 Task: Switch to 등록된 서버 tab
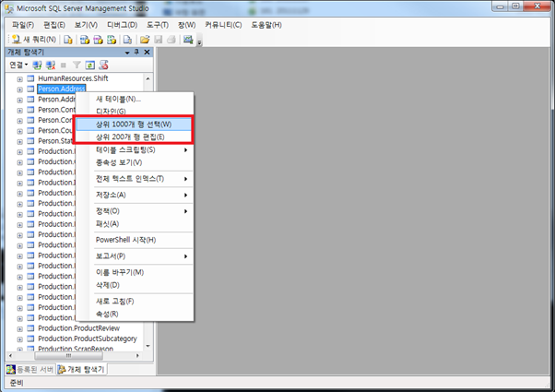pos(30,369)
